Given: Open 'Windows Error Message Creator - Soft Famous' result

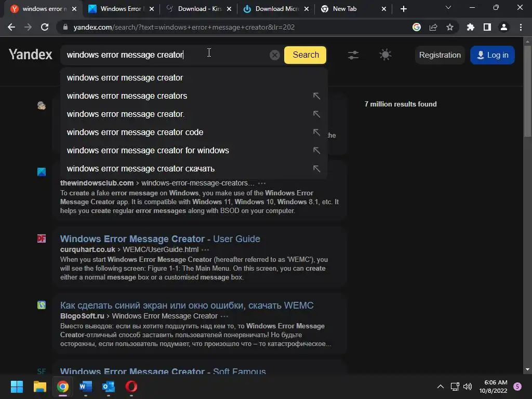Looking at the screenshot, I should point(163,371).
